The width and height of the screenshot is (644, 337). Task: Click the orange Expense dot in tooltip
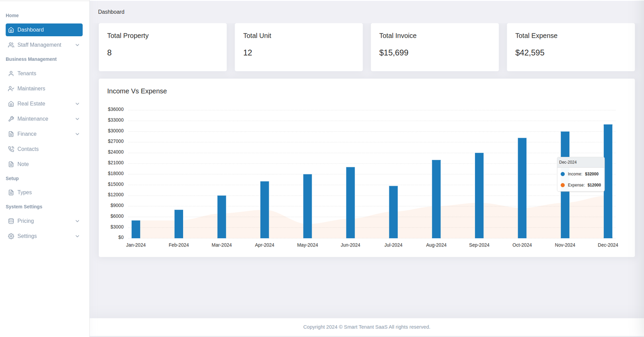pos(563,185)
